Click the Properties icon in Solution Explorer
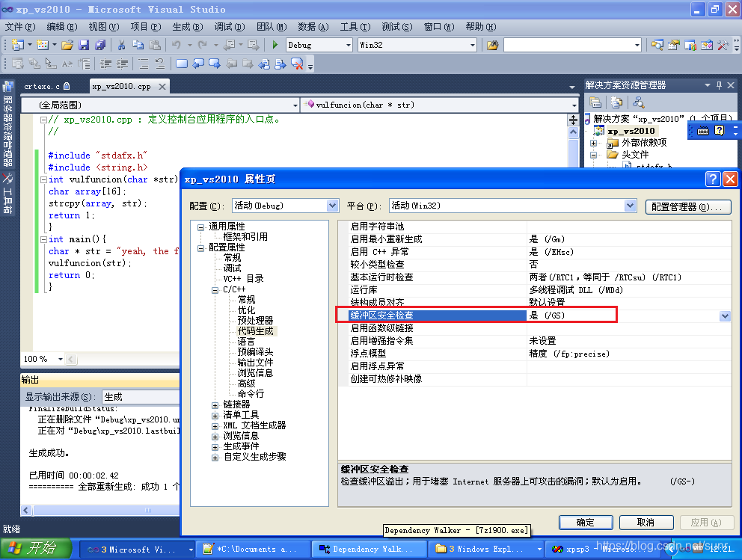The image size is (742, 560). click(595, 102)
